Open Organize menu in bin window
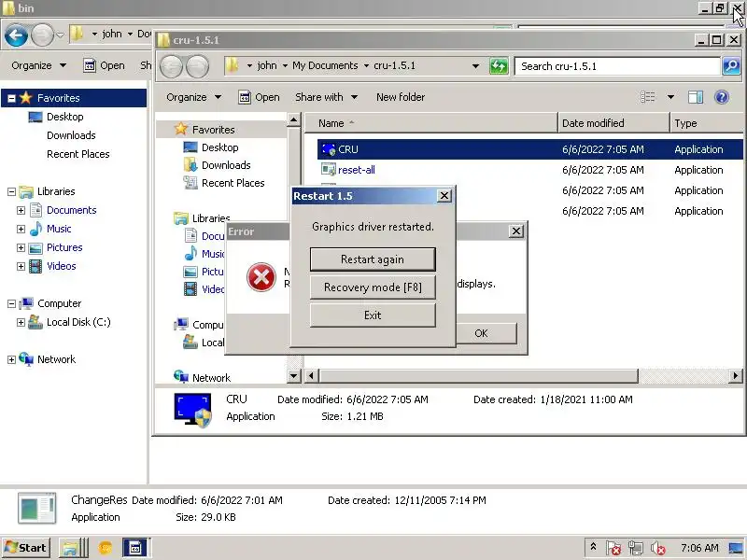This screenshot has width=747, height=560. [x=38, y=65]
